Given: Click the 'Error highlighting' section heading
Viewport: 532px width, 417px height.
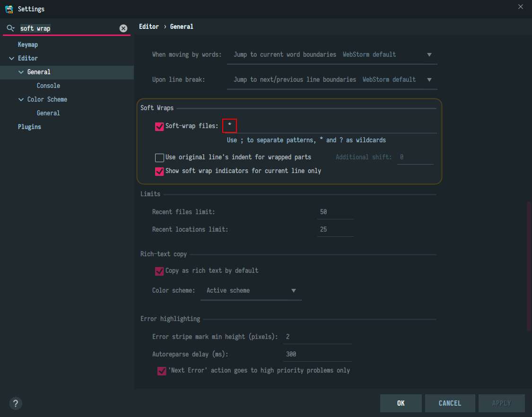Looking at the screenshot, I should 170,319.
